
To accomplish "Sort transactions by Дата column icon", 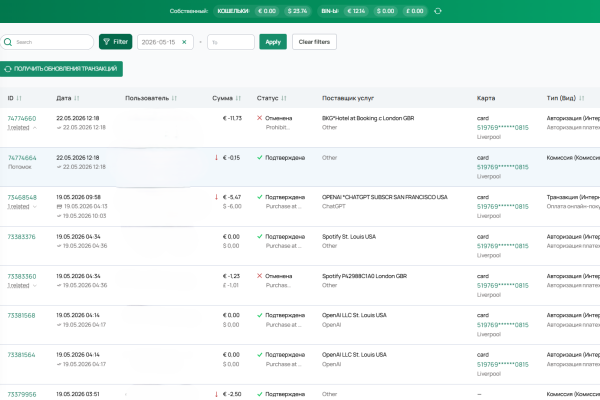I will 77,98.
